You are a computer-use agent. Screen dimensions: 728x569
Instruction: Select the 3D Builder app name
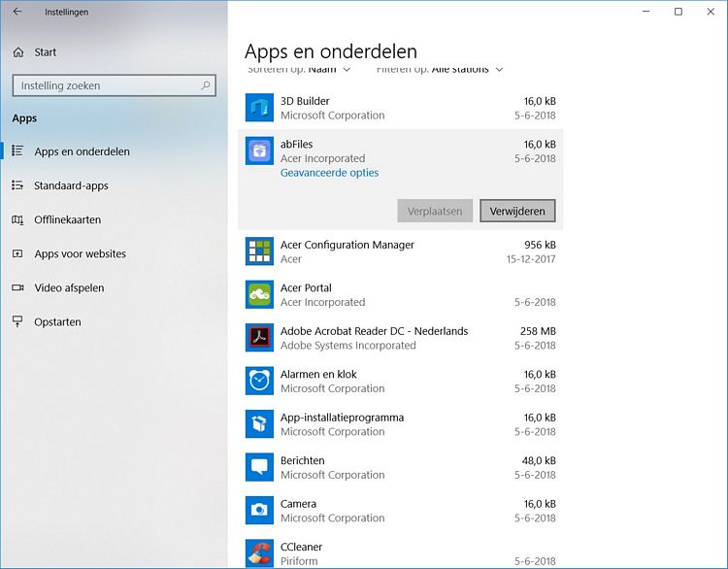click(x=305, y=101)
